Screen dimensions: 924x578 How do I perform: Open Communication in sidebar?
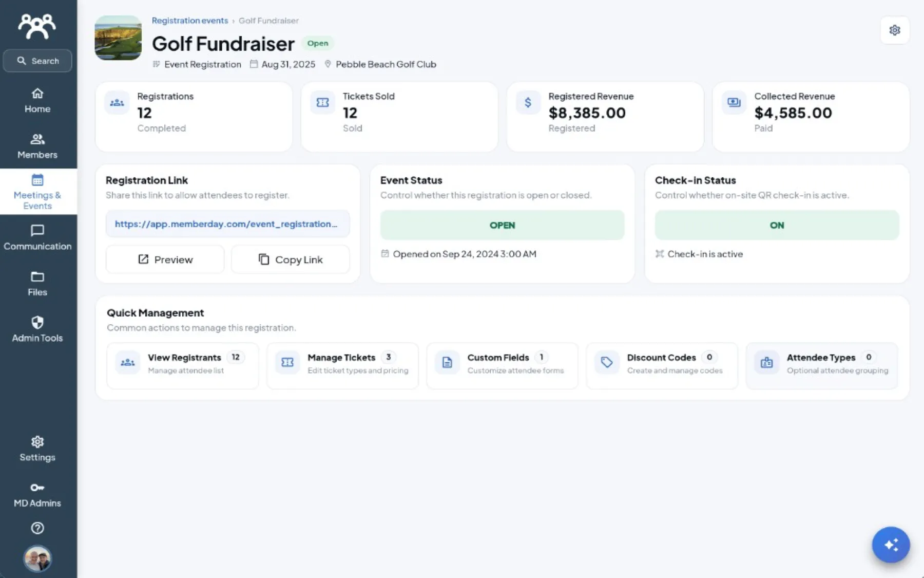click(37, 238)
